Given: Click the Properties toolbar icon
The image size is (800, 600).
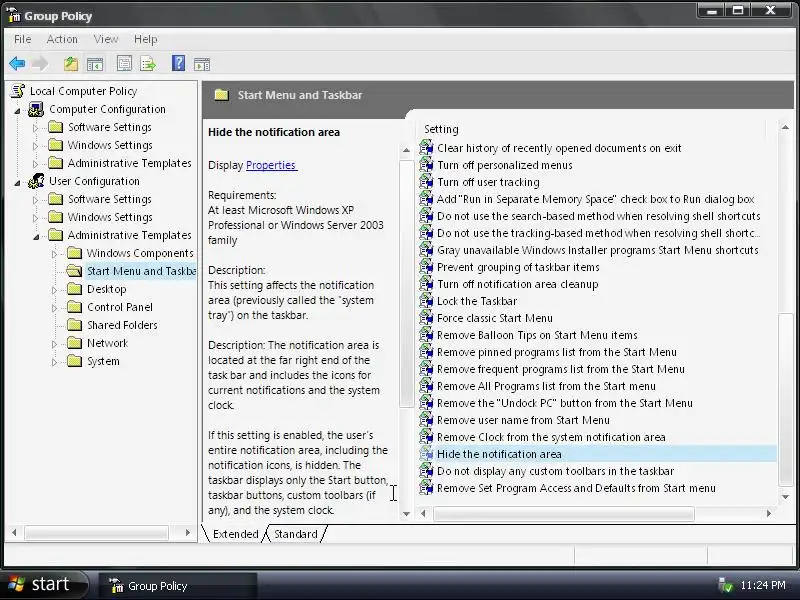Looking at the screenshot, I should pyautogui.click(x=124, y=64).
